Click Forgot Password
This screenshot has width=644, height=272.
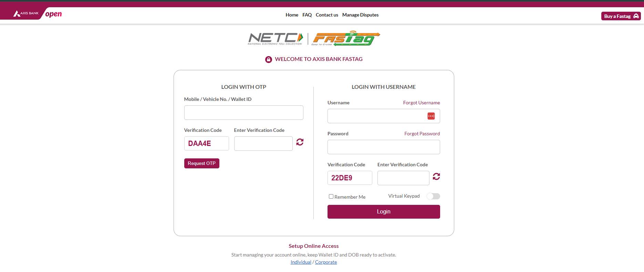click(x=422, y=134)
